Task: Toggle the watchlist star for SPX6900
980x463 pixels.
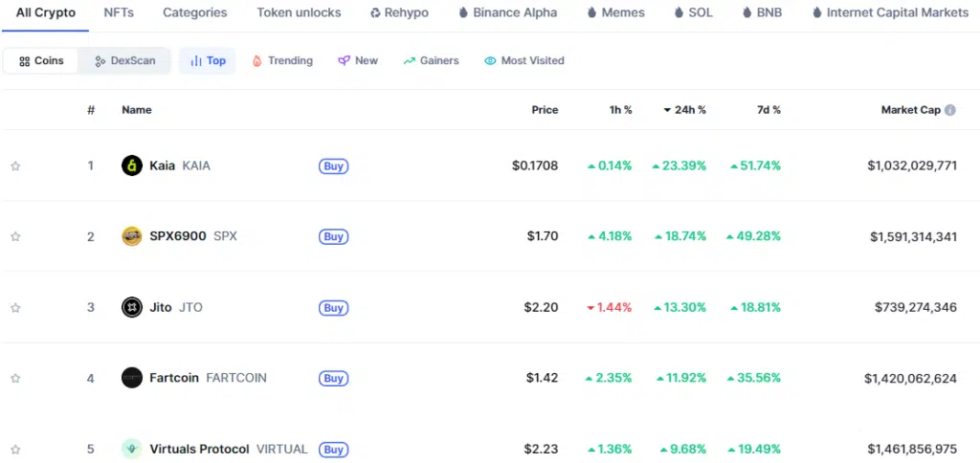Action: click(x=15, y=236)
